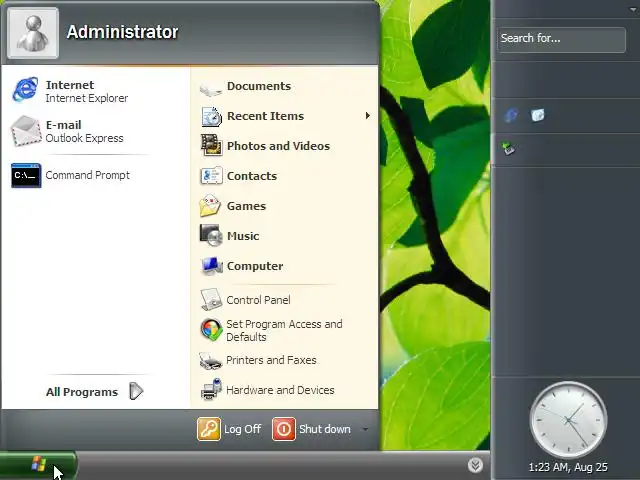Click in the Search for... field

tap(562, 40)
